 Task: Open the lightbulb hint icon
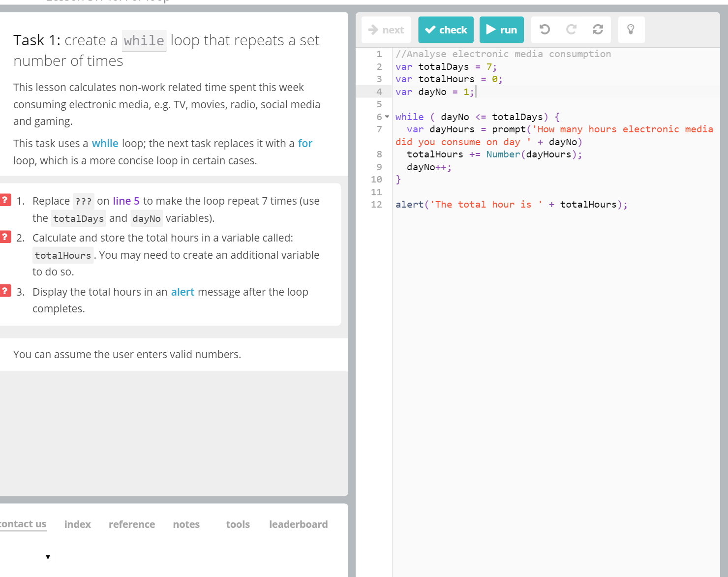coord(631,30)
